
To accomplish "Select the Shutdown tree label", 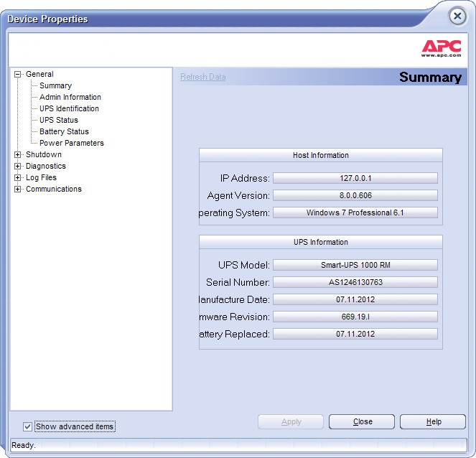I will pyautogui.click(x=44, y=155).
